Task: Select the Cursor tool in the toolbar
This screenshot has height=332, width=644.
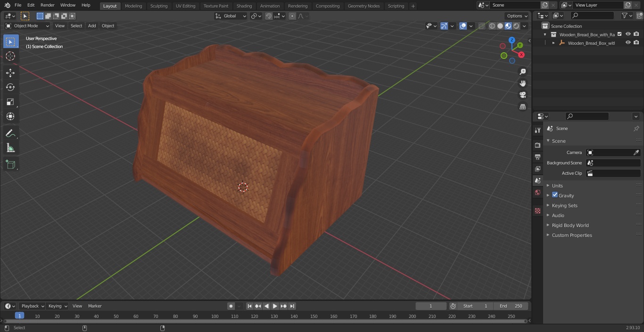Action: [x=10, y=56]
